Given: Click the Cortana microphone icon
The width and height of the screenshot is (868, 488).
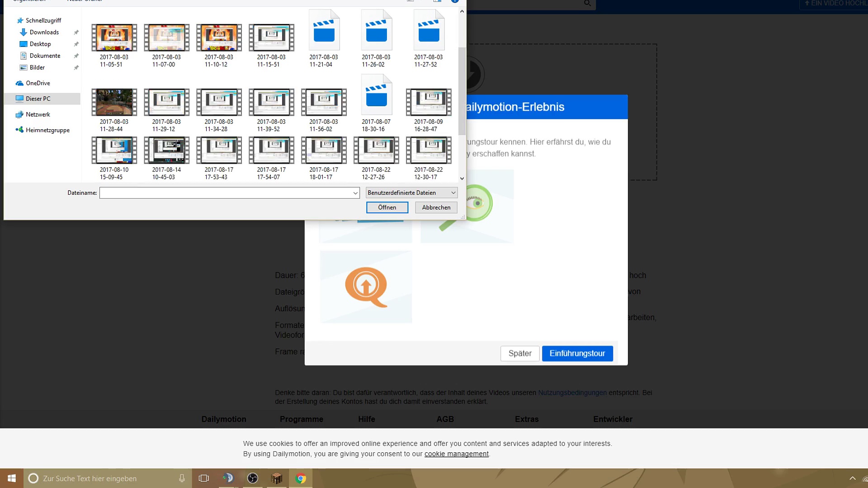Looking at the screenshot, I should 182,478.
